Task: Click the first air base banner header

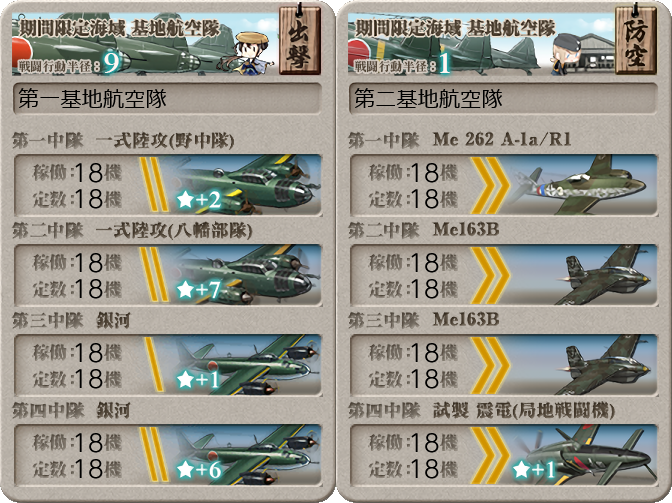Action: [x=145, y=44]
